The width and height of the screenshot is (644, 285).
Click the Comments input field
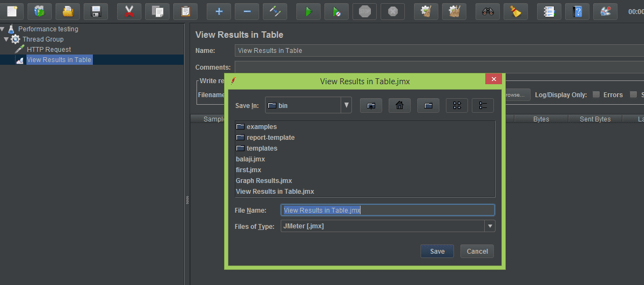(x=439, y=67)
